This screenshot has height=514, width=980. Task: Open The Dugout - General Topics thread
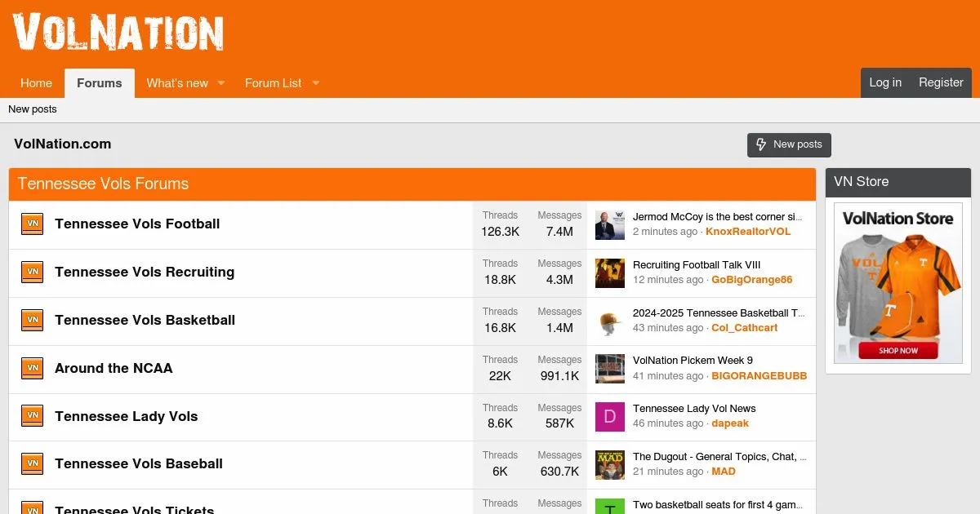[x=719, y=457]
